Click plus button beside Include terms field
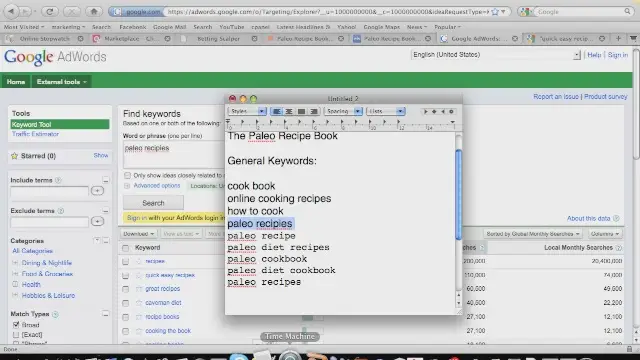The width and height of the screenshot is (640, 360). [x=97, y=191]
